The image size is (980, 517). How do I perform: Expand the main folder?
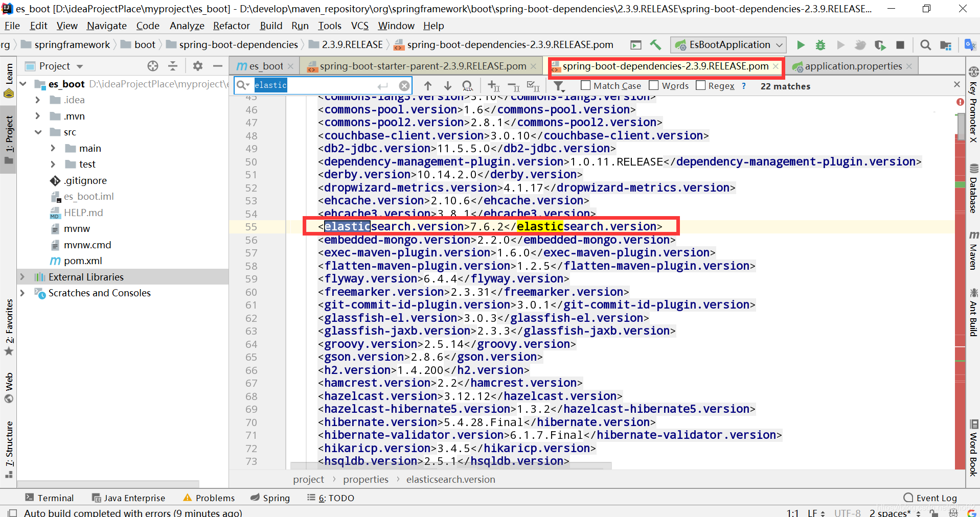click(53, 148)
